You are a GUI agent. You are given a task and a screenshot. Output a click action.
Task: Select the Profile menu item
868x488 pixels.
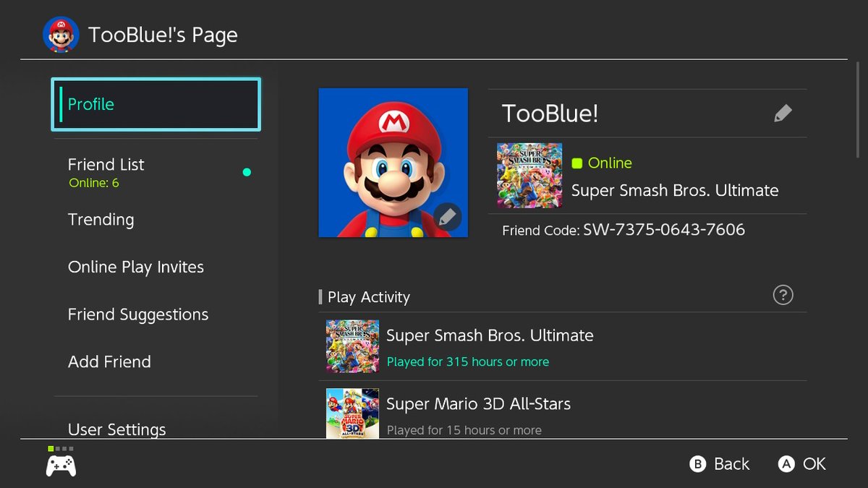tap(156, 104)
